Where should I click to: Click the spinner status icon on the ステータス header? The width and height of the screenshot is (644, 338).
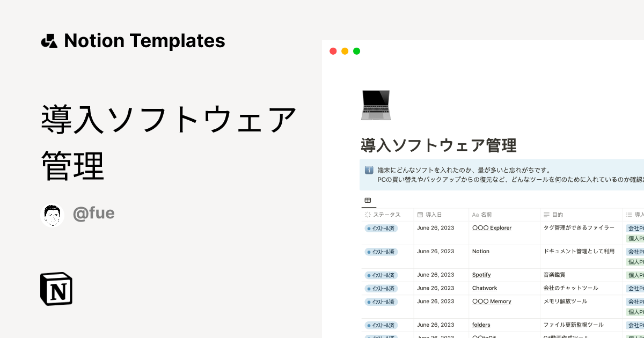click(x=368, y=215)
